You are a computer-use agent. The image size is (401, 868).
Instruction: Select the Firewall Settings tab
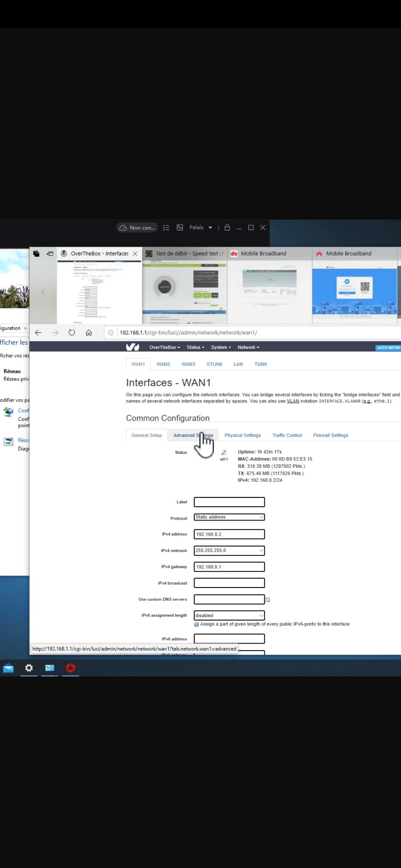pos(330,435)
